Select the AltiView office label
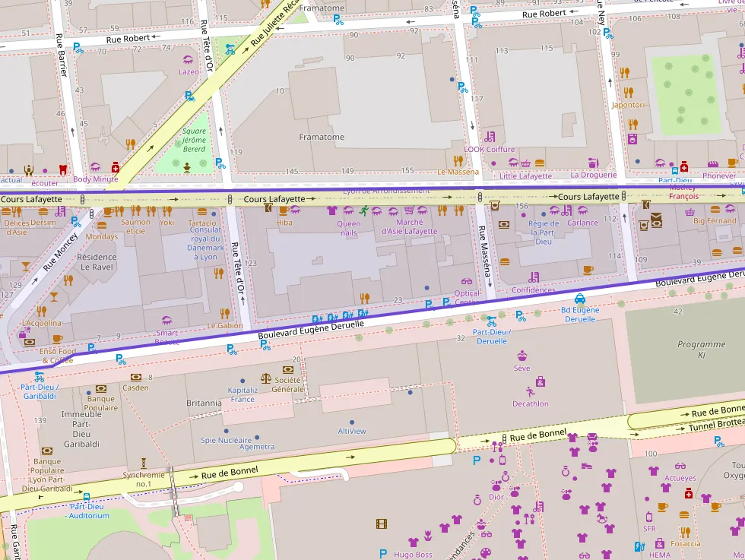745x560 pixels. click(x=352, y=431)
